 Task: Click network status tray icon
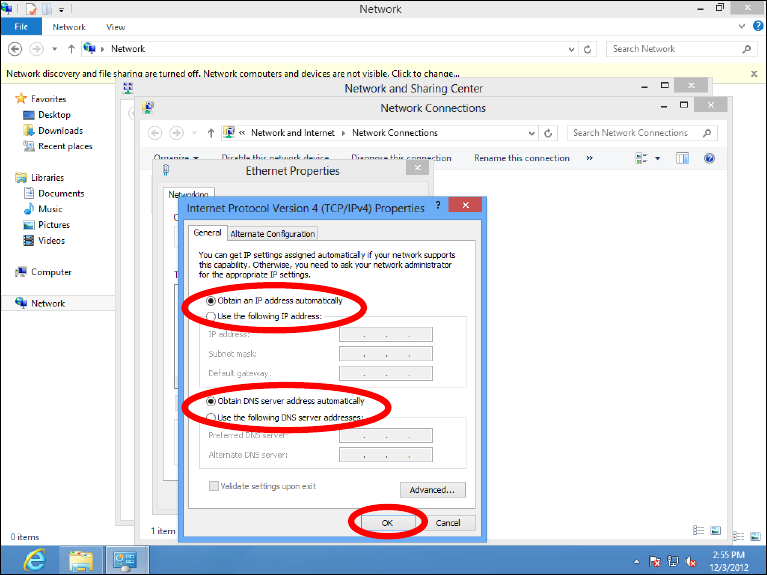pos(673,561)
